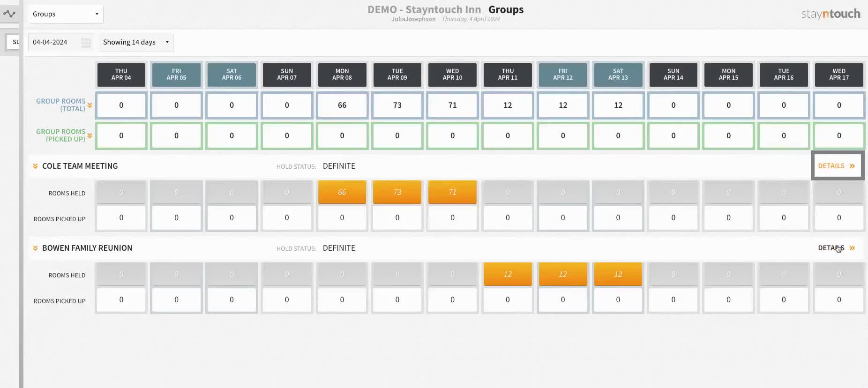The image size is (868, 388).
Task: Open Details for Cole Team Meeting
Action: tap(837, 166)
